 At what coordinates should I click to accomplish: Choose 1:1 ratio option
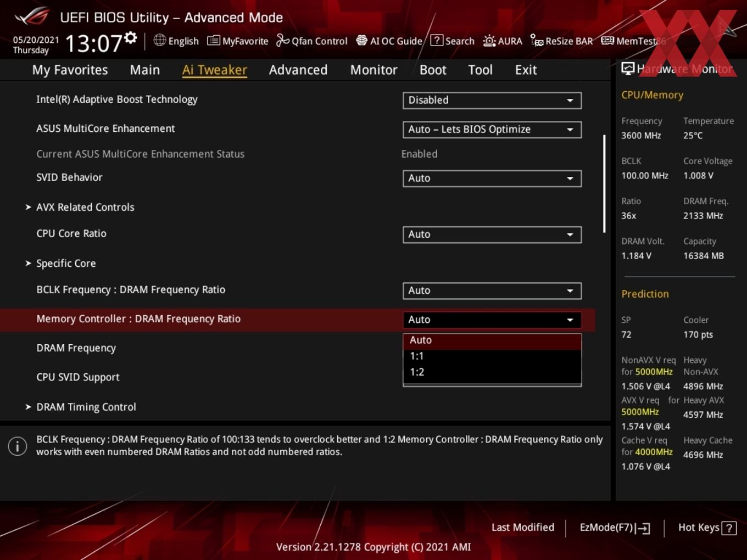click(x=492, y=356)
